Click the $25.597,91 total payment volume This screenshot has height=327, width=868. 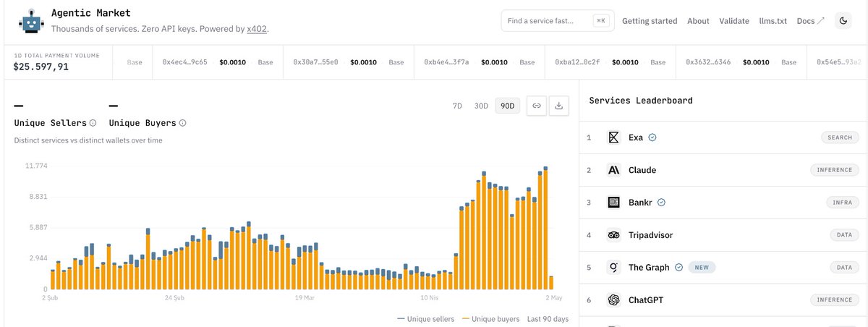click(x=41, y=67)
